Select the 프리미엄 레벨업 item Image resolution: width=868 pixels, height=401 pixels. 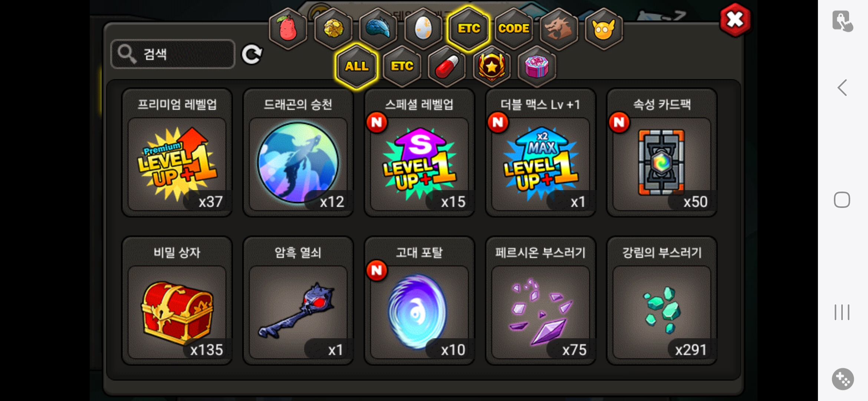pos(177,153)
